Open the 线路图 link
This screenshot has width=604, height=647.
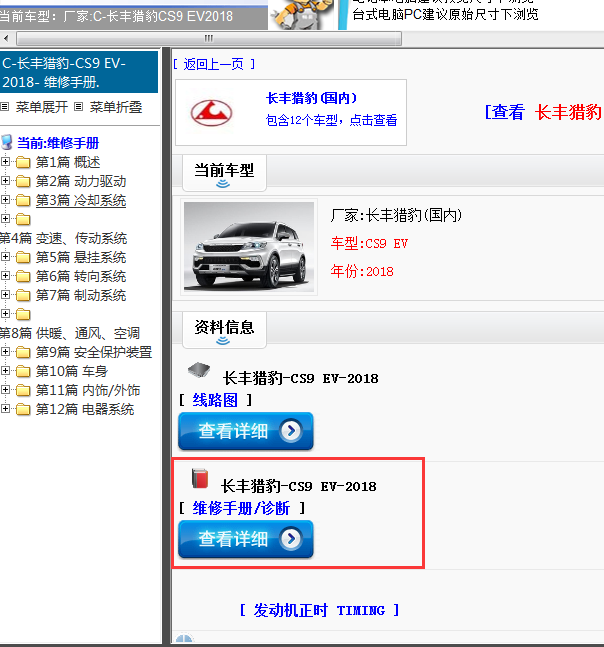[215, 400]
